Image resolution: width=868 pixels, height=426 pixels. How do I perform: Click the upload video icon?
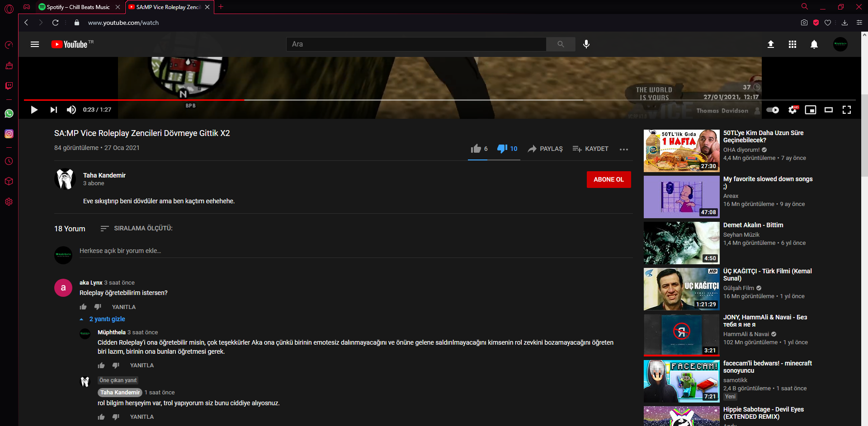point(771,44)
